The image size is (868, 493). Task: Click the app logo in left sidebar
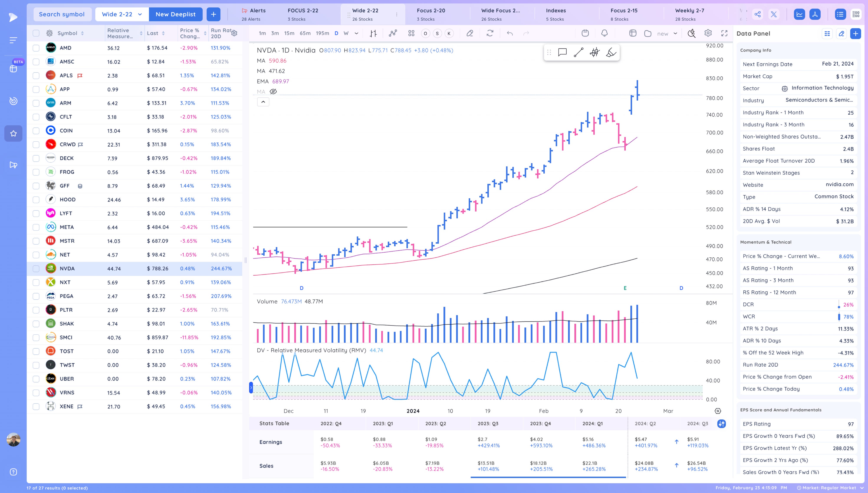pyautogui.click(x=13, y=17)
